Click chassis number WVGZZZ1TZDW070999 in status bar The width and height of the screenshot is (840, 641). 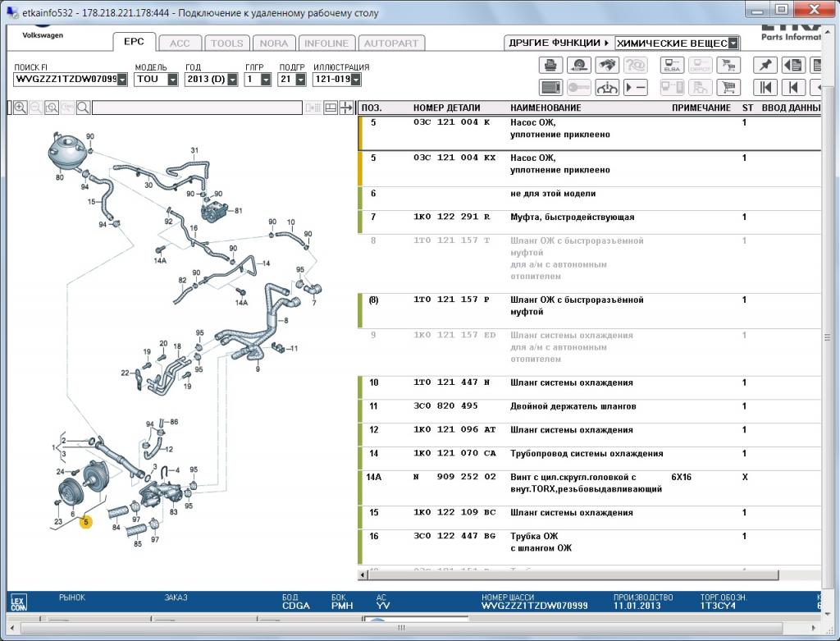point(534,606)
